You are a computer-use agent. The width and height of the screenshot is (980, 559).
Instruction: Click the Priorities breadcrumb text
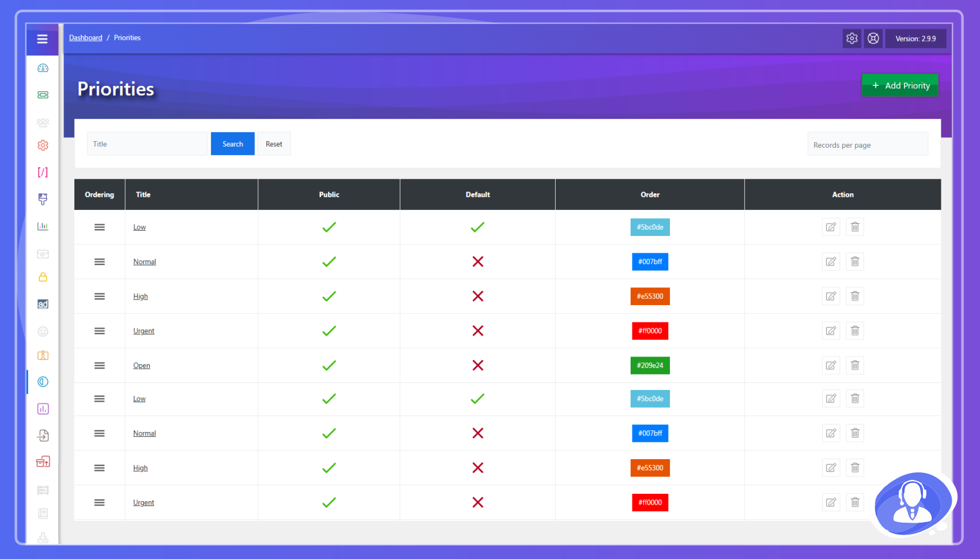(127, 38)
